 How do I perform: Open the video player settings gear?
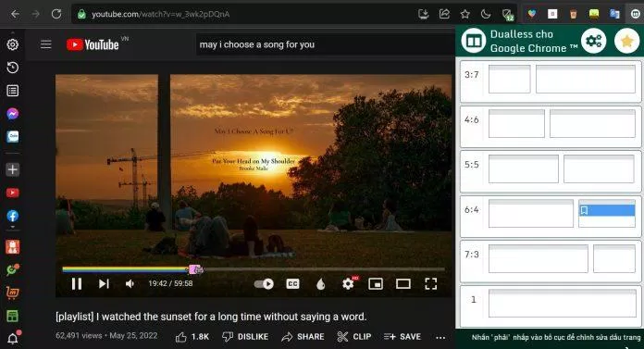pyautogui.click(x=349, y=283)
